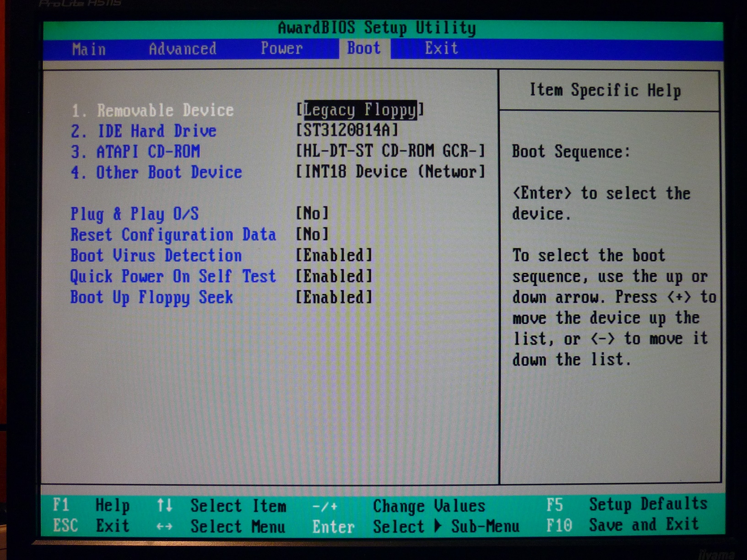Select the Reset Configuration Data label
The width and height of the screenshot is (747, 560).
(173, 235)
